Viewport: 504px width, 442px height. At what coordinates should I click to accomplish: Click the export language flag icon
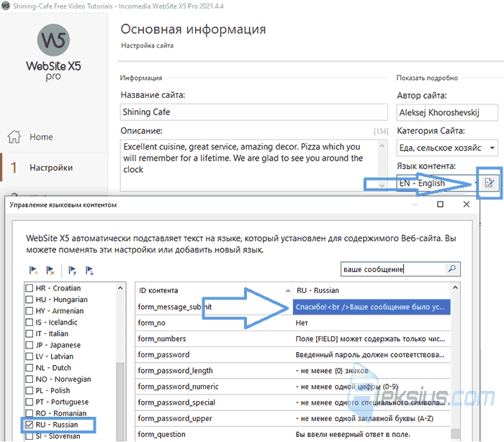pos(89,271)
